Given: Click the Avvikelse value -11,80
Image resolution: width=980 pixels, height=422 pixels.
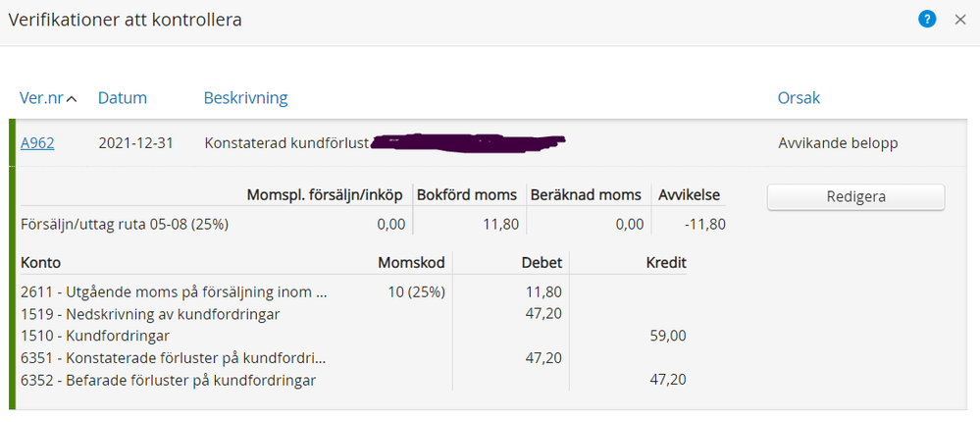Looking at the screenshot, I should (x=703, y=224).
